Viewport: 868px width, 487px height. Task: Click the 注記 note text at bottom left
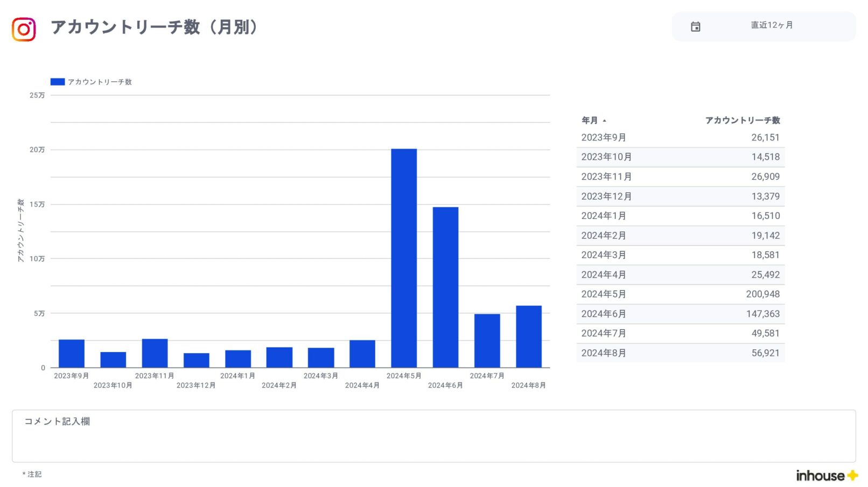[34, 474]
